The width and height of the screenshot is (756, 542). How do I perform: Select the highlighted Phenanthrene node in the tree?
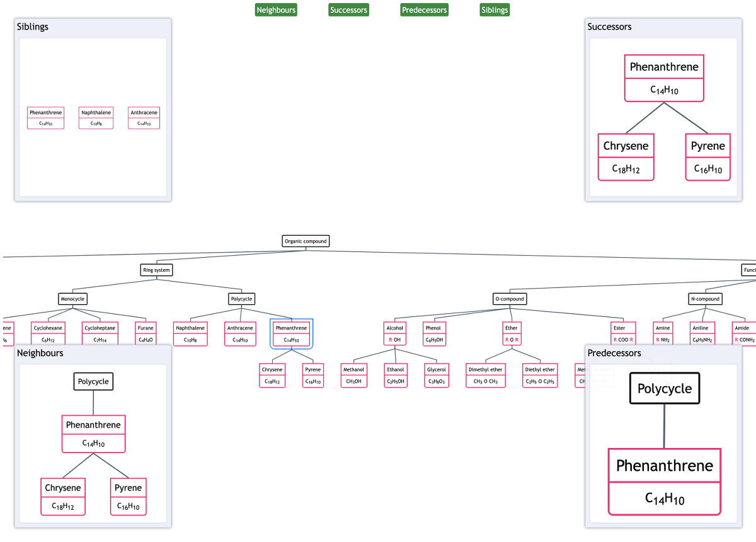(x=290, y=333)
